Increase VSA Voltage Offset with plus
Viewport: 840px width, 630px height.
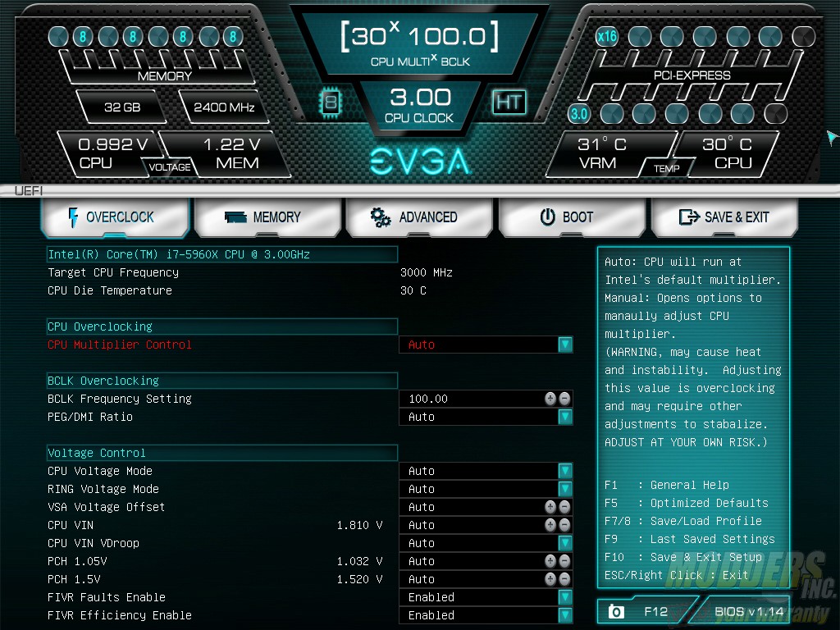[550, 507]
